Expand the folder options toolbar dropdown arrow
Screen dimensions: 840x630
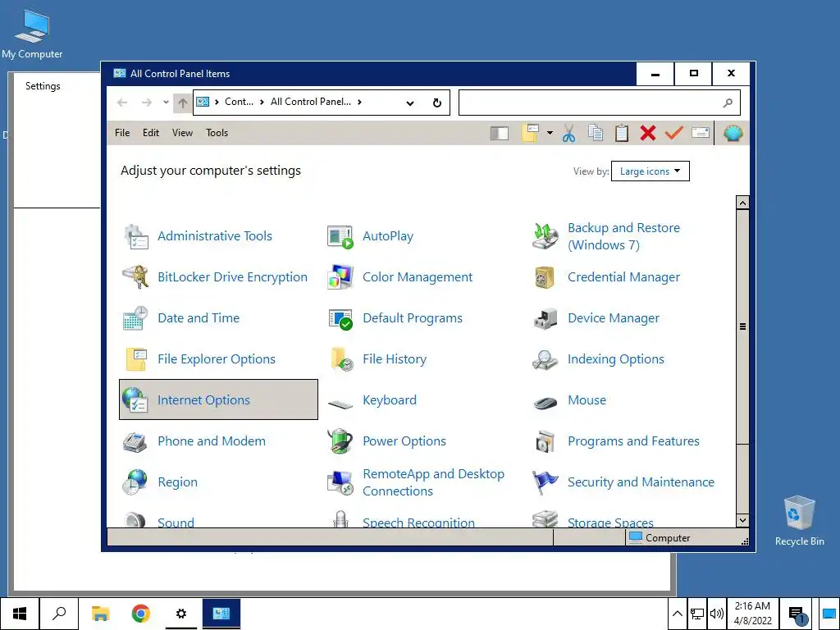point(550,134)
